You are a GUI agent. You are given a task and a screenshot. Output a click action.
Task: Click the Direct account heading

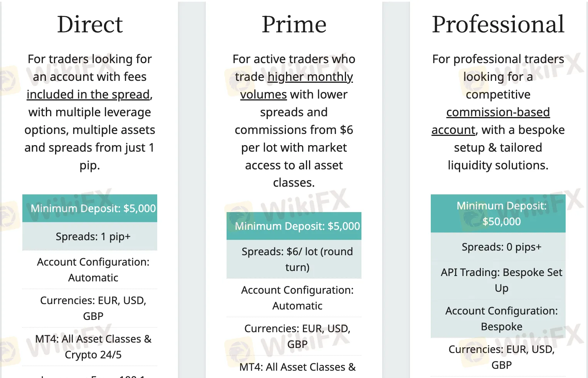90,25
